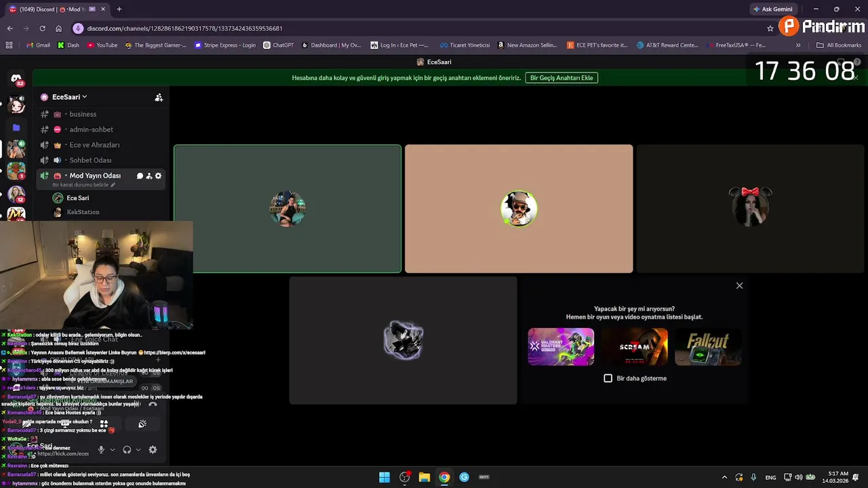Go back in browser history
The width and height of the screenshot is (868, 488).
(9, 28)
